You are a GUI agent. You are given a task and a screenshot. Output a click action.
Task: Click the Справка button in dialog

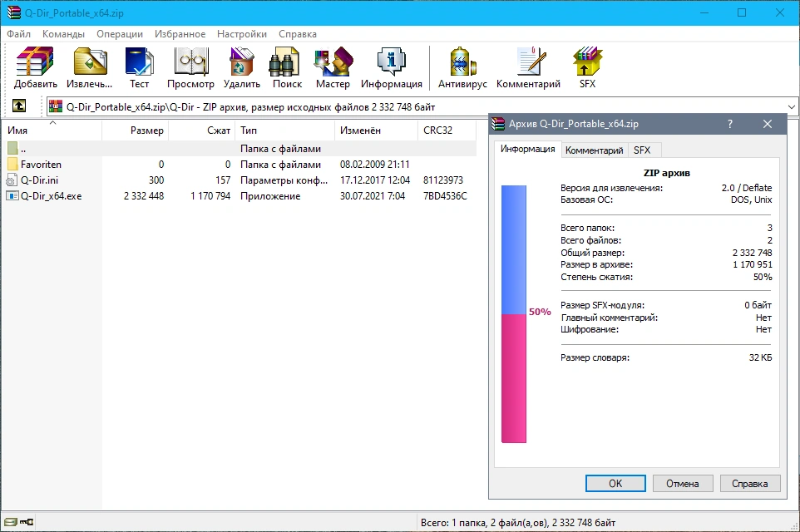point(750,484)
